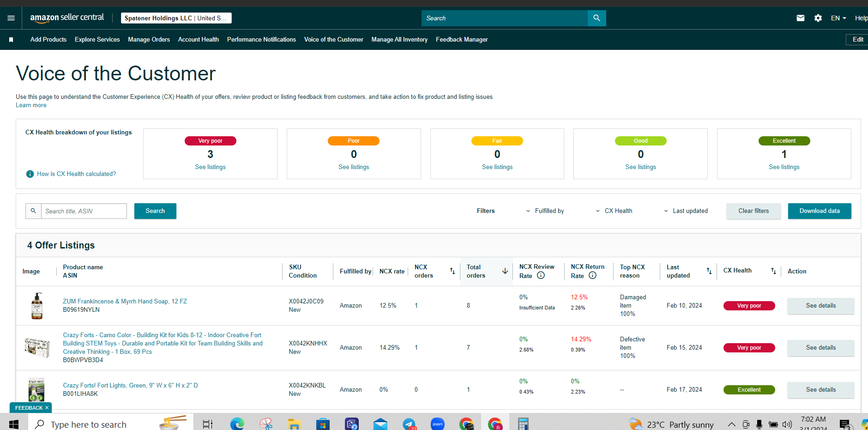868x430 pixels.
Task: Open the Snipping Tool from the taskbar
Action: [266, 424]
